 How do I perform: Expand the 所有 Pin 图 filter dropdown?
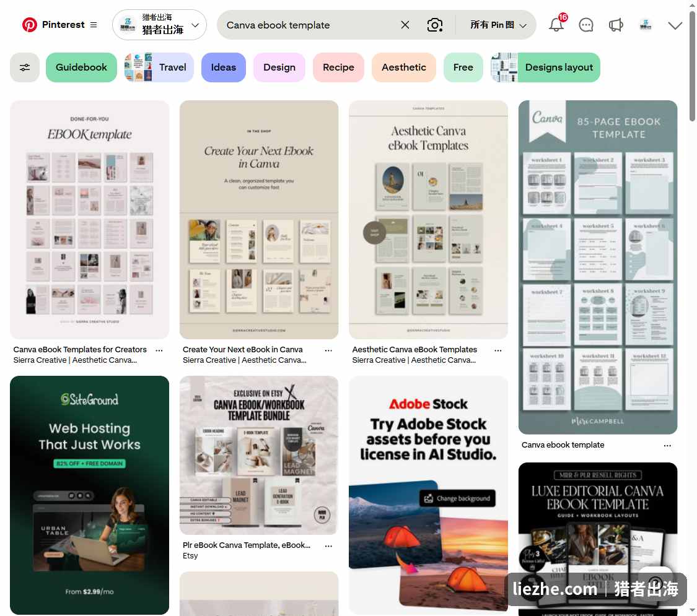pos(498,25)
